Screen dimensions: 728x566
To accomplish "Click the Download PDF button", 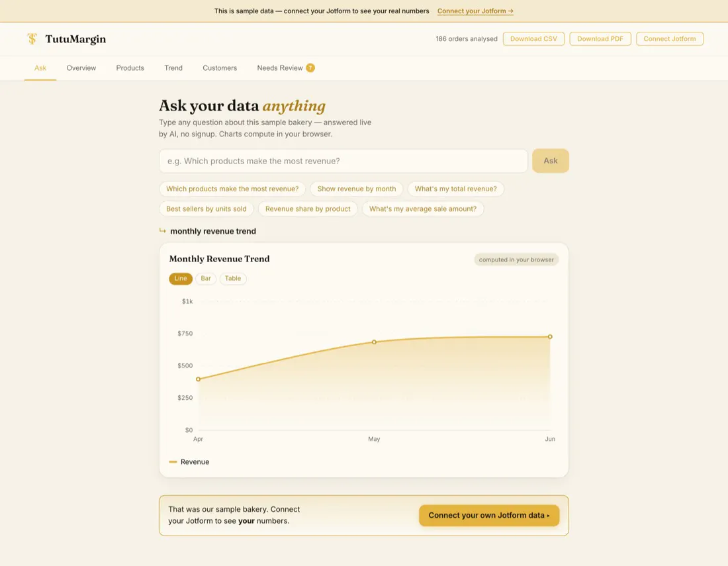I will 600,39.
